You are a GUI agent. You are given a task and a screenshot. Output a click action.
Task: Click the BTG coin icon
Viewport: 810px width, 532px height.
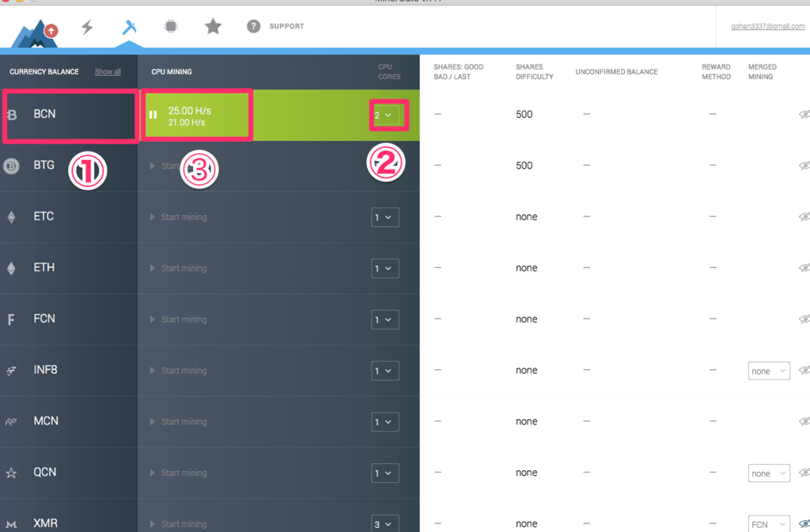pos(11,166)
